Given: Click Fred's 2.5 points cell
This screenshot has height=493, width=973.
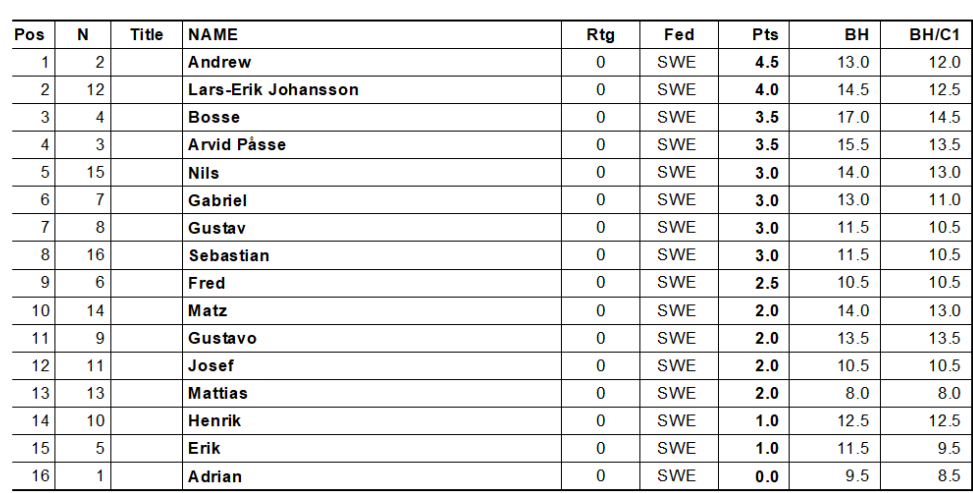Looking at the screenshot, I should tap(765, 283).
